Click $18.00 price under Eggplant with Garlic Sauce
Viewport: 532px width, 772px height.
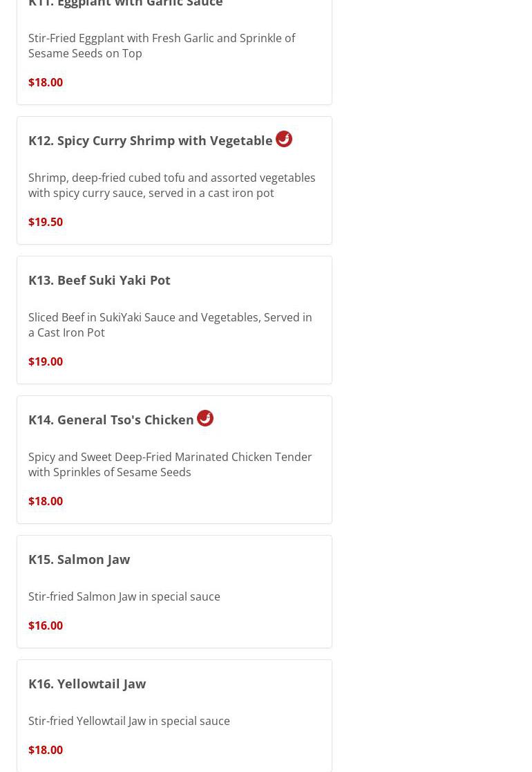(46, 82)
